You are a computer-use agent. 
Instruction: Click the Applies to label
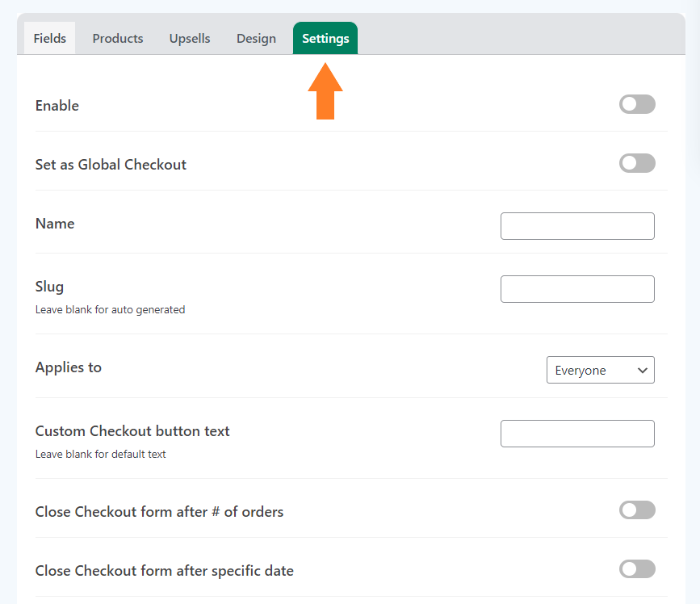tap(69, 368)
